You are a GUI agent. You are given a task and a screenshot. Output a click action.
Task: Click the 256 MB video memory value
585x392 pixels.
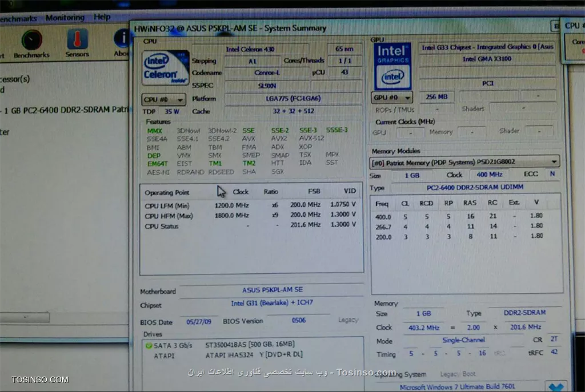(x=436, y=97)
